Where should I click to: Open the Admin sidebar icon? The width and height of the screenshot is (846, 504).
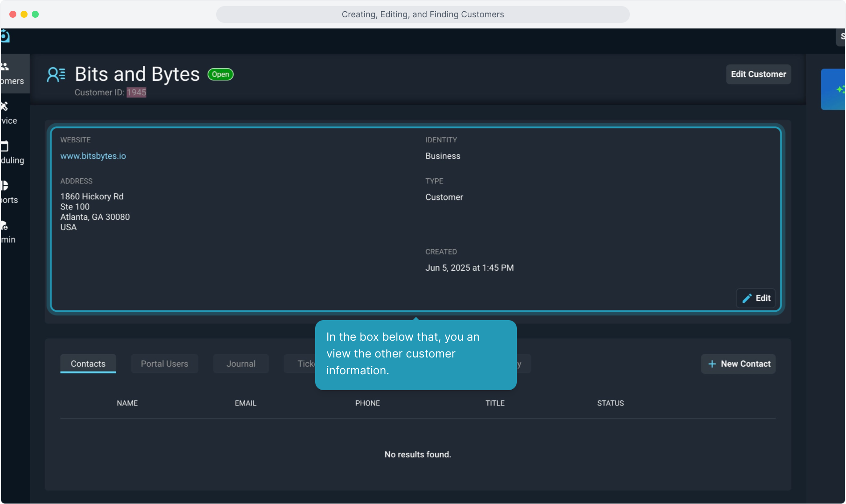click(x=5, y=226)
